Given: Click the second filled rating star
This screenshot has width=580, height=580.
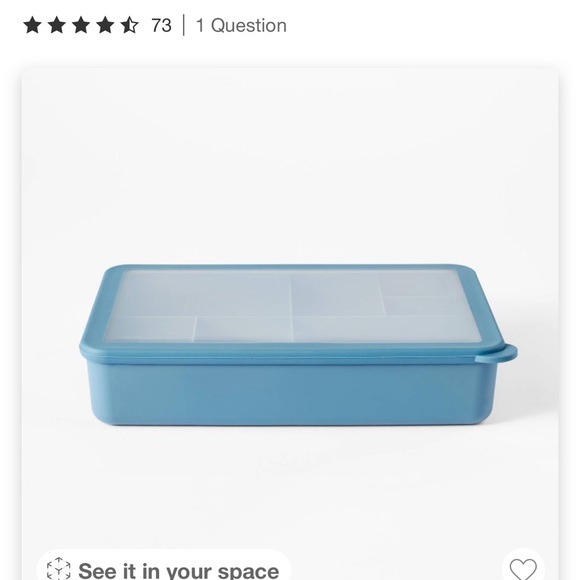Looking at the screenshot, I should 57,26.
